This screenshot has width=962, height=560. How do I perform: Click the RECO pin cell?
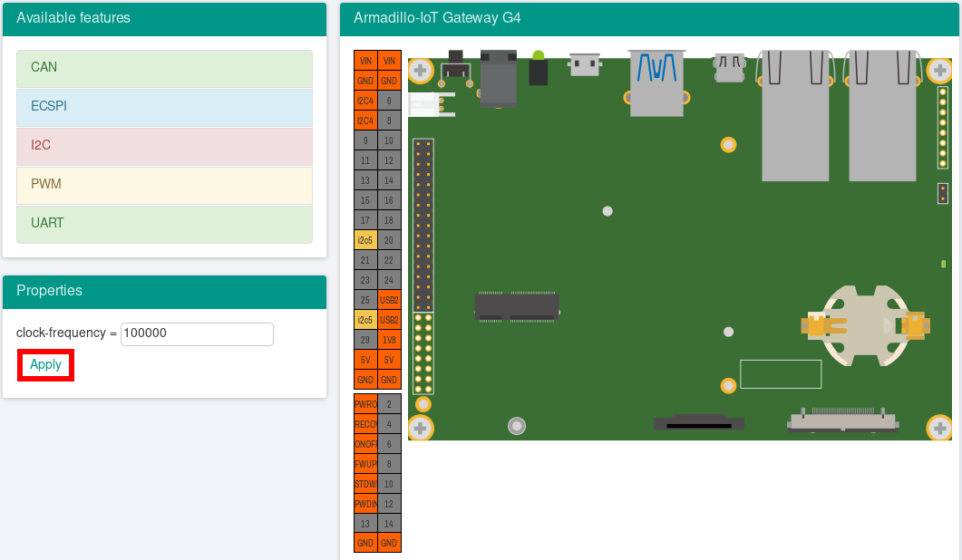[365, 424]
